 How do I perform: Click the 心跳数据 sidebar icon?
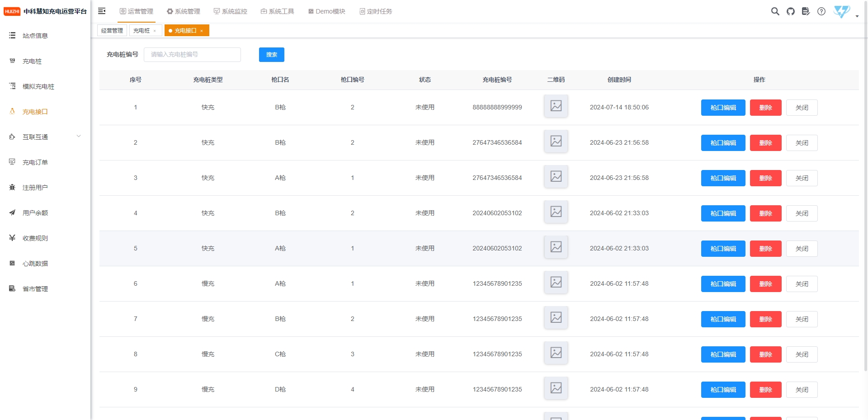(x=12, y=263)
